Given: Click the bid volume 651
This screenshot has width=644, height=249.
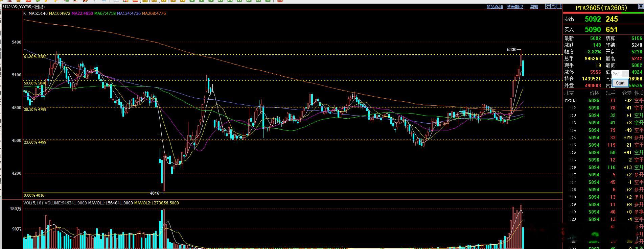Looking at the screenshot, I should pyautogui.click(x=612, y=30).
